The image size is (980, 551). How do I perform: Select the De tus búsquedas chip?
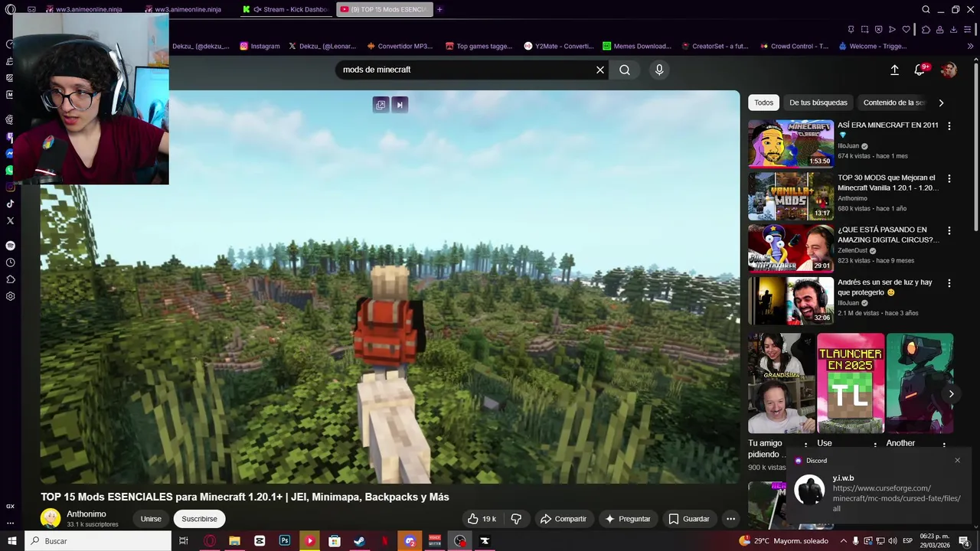818,103
